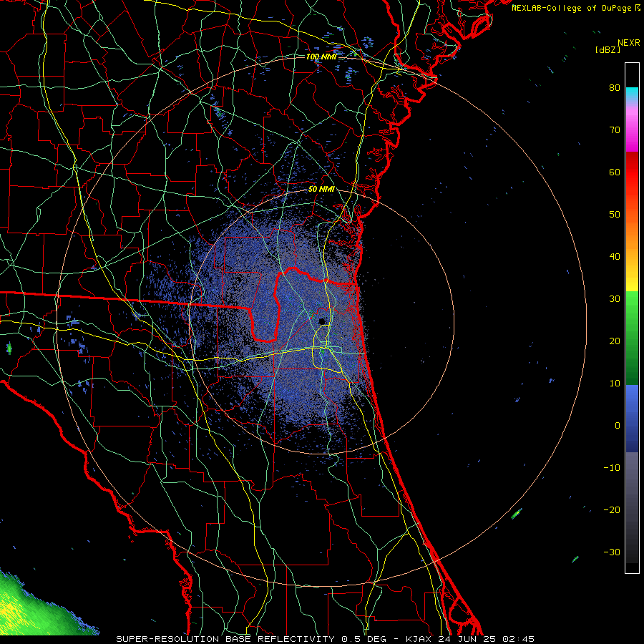
Task: Click the cyan top segment of the color bar
Action: pyautogui.click(x=632, y=95)
